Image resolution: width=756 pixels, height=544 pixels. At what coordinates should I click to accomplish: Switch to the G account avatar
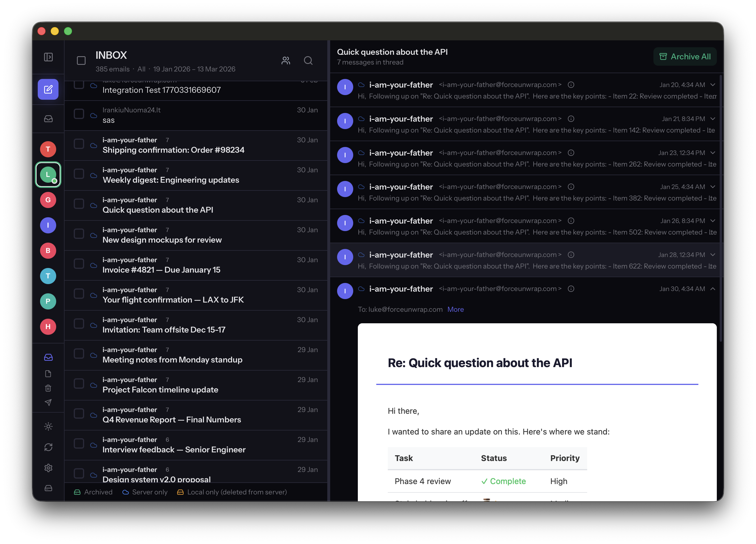coord(48,200)
